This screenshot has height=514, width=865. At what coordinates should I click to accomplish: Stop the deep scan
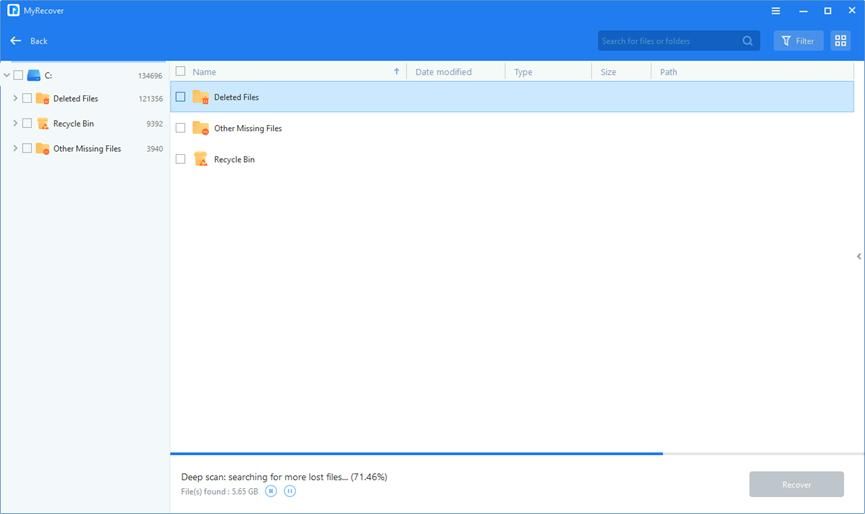(271, 491)
